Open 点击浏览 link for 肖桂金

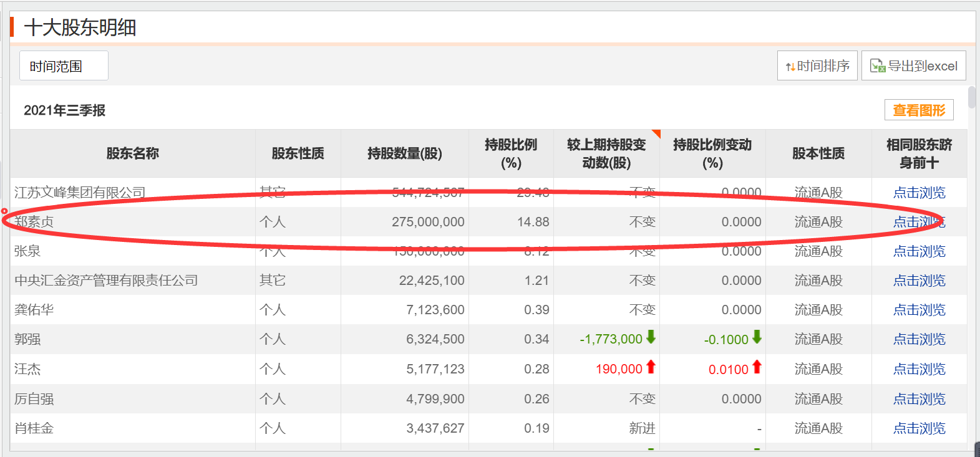click(919, 428)
